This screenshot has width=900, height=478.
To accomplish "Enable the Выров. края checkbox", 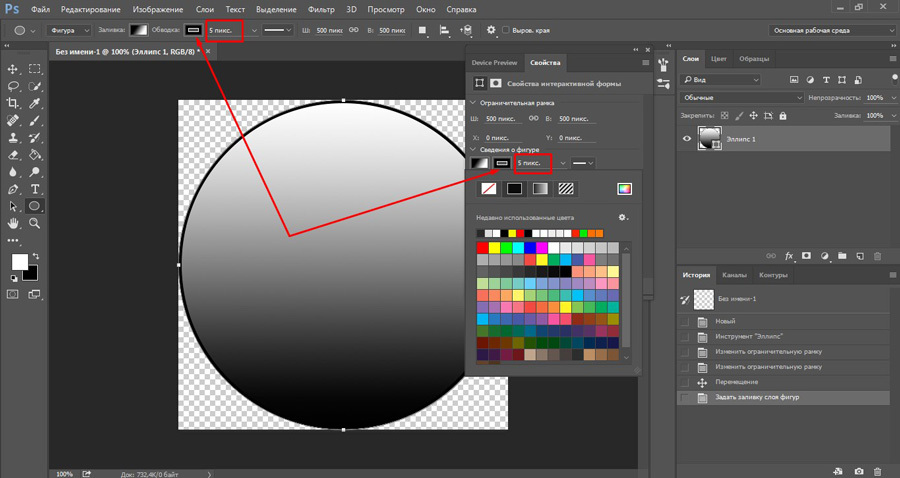I will tap(505, 30).
